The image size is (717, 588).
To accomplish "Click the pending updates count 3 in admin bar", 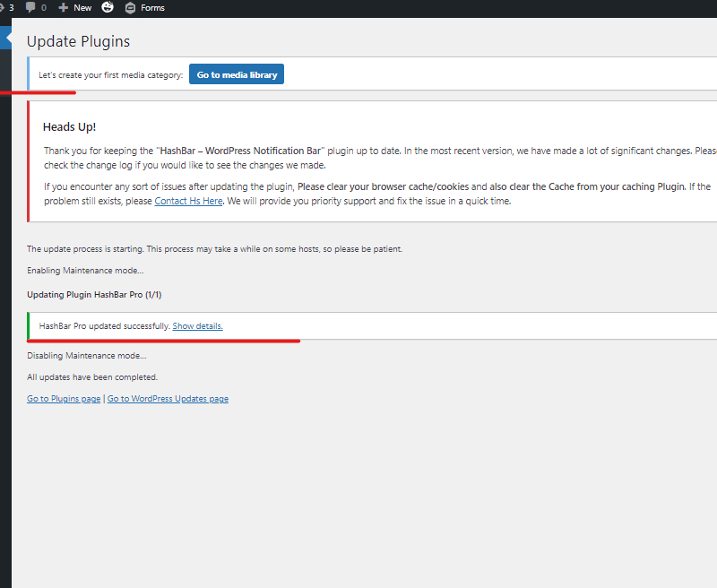I will click(x=12, y=8).
